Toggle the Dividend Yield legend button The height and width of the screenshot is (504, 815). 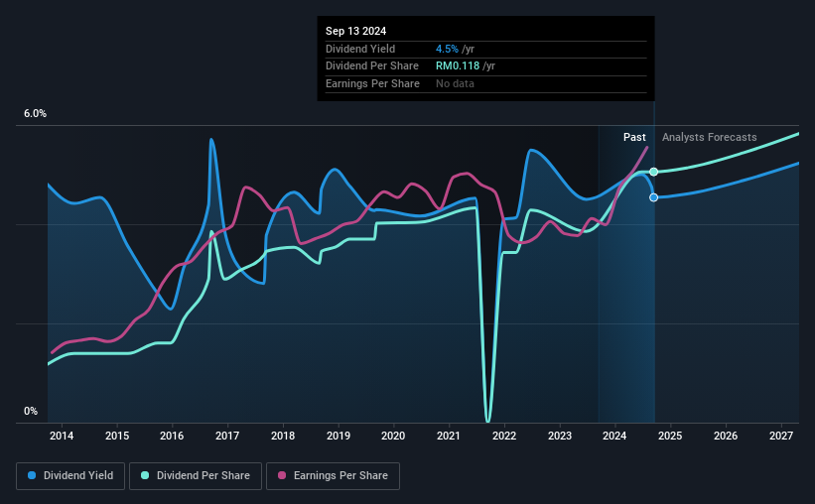coord(70,476)
